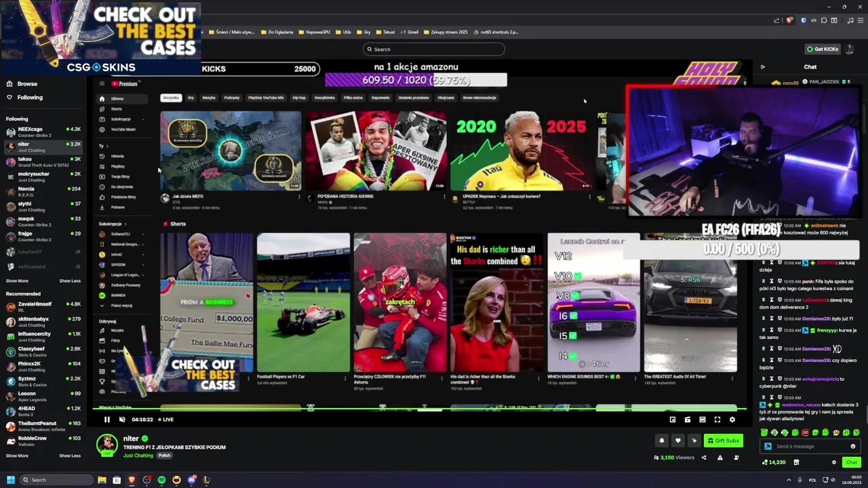Open ZavalaHimself recommended channel
Image resolution: width=868 pixels, height=488 pixels.
pyautogui.click(x=43, y=306)
